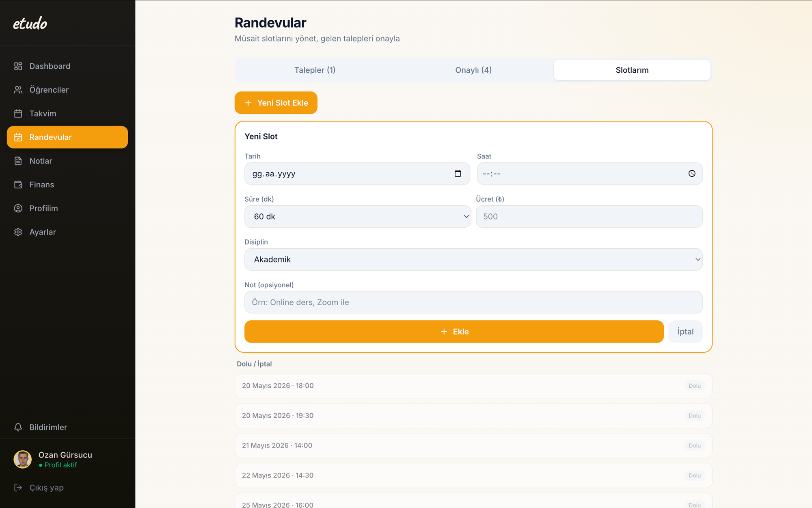Screen dimensions: 812x508
Task: Click the Çıkış yap logout icon
Action: coord(18,487)
